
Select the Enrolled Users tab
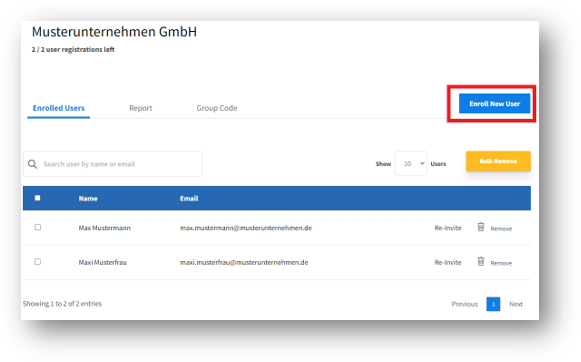tap(59, 108)
